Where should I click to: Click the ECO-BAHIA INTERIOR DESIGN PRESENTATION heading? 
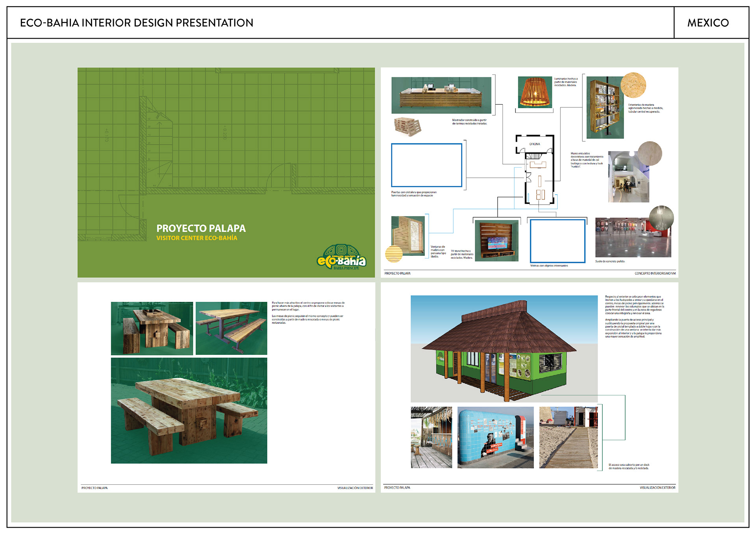137,23
